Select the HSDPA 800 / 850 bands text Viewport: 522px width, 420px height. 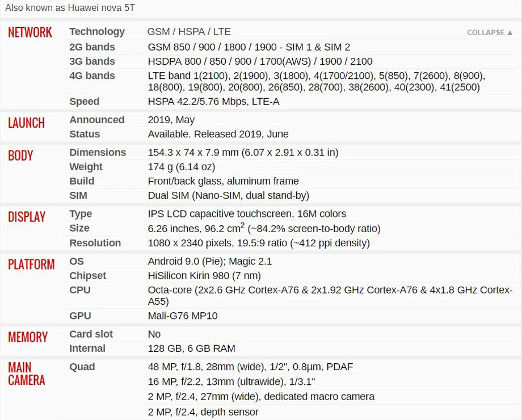click(260, 61)
